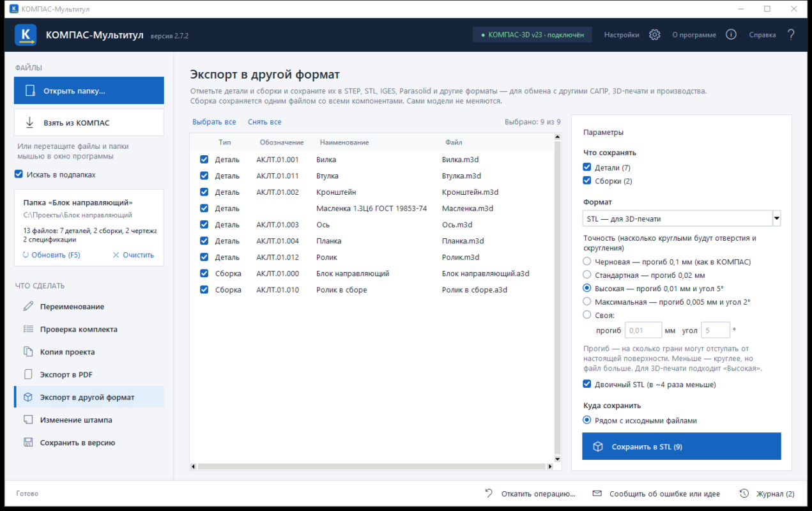Uncheck the Масленка row checkbox
Screen dimensions: 812x511
coord(204,208)
